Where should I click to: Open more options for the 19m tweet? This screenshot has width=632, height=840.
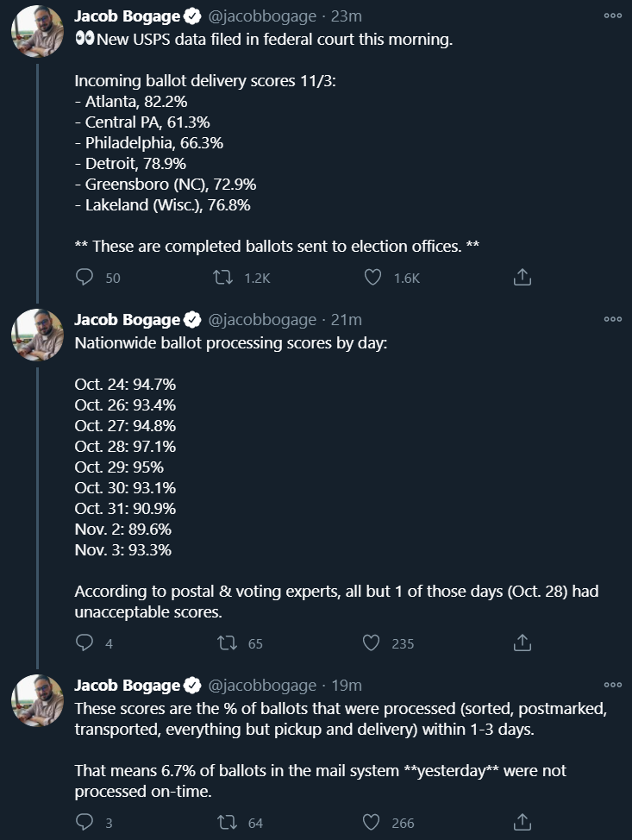coord(613,685)
